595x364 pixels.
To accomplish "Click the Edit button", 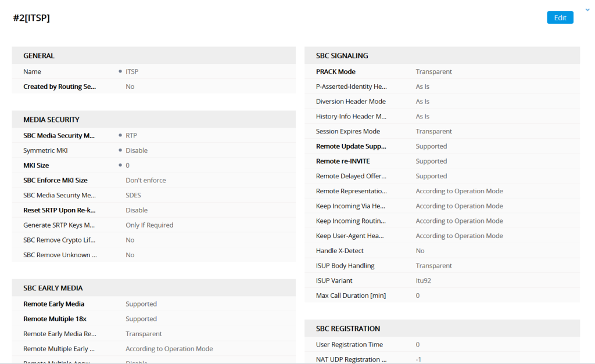I will click(559, 17).
